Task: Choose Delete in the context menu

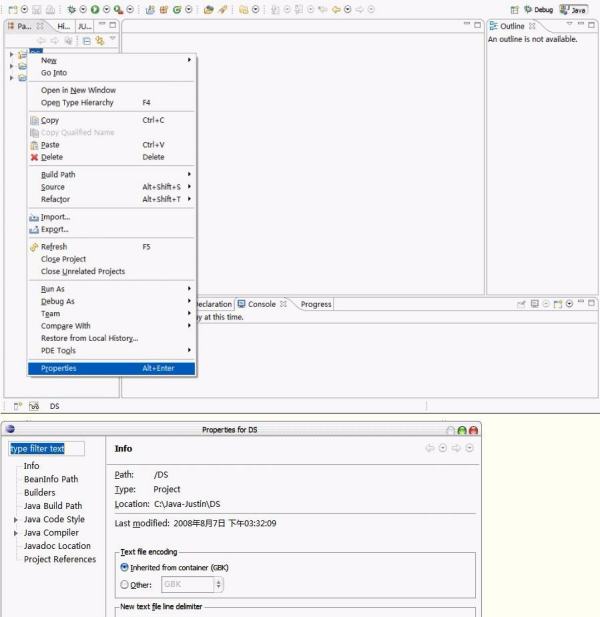Action: 111,157
